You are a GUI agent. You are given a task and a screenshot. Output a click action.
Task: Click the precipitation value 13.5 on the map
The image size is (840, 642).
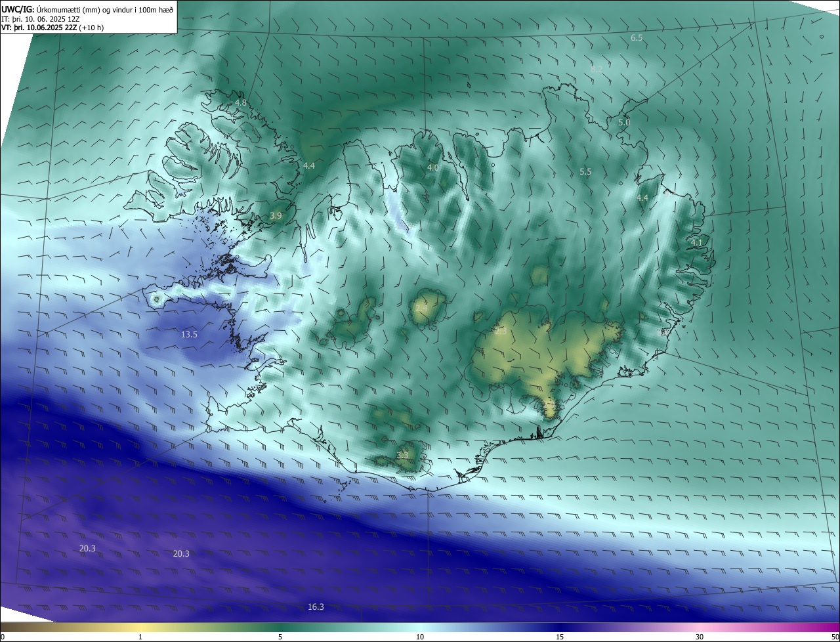189,334
